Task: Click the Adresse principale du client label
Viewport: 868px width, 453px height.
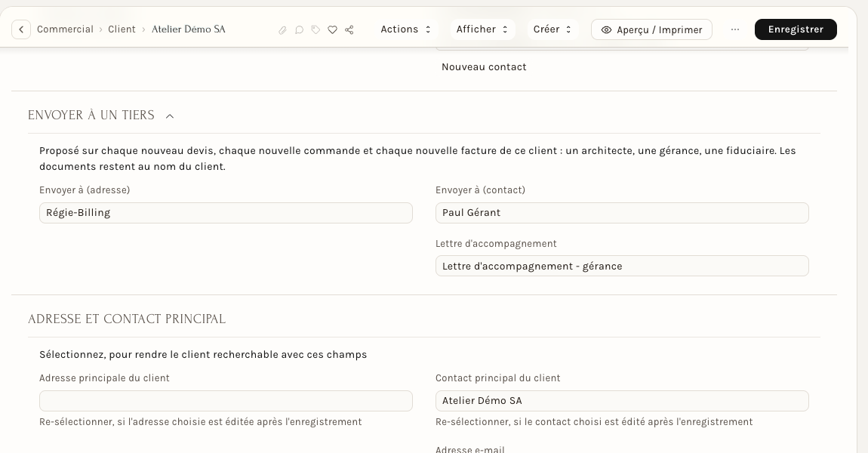Action: point(104,378)
